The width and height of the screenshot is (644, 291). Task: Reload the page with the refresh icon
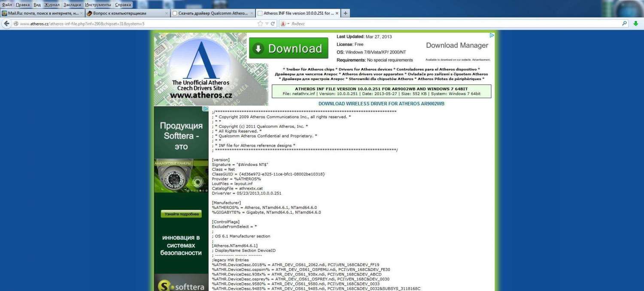pyautogui.click(x=273, y=24)
